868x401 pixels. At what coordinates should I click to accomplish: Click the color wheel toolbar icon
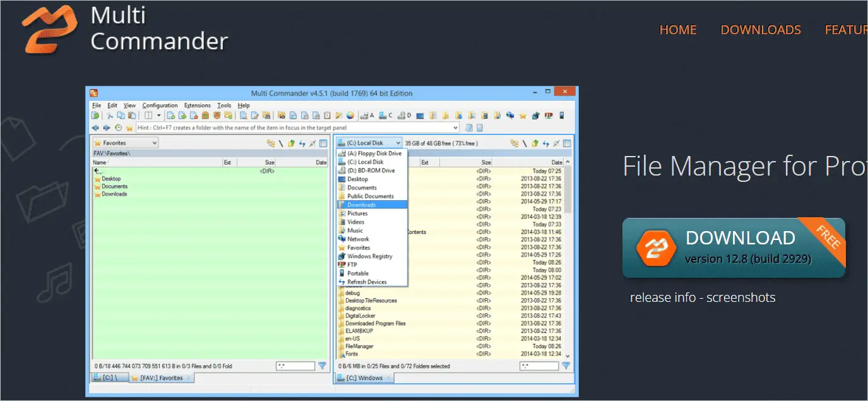tap(350, 116)
